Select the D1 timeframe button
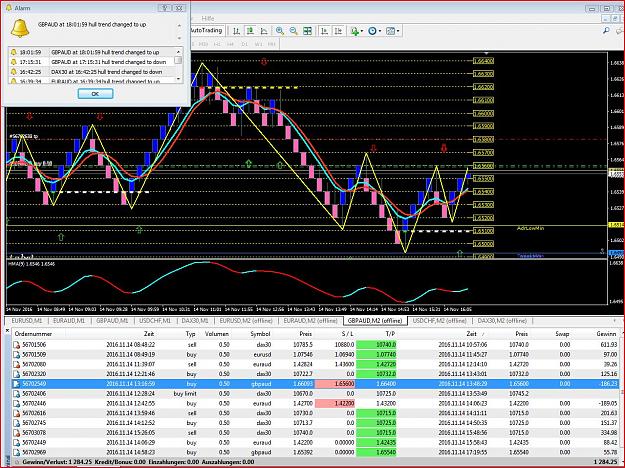This screenshot has height=468, width=625. (x=245, y=44)
